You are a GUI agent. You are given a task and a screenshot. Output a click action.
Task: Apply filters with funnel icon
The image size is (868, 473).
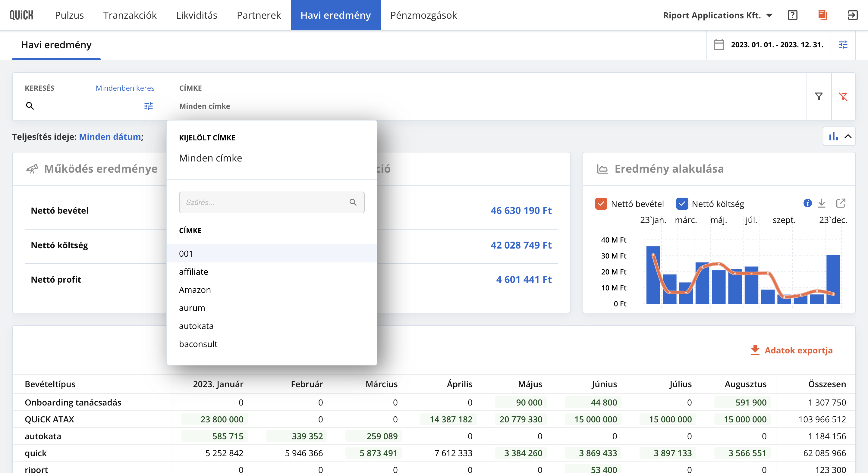click(x=819, y=97)
